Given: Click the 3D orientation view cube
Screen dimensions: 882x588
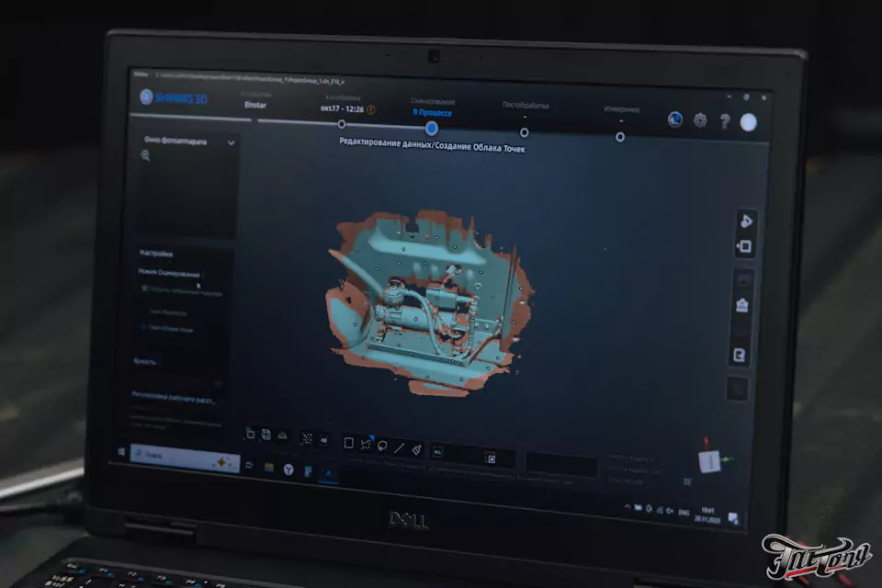Looking at the screenshot, I should pos(709,461).
